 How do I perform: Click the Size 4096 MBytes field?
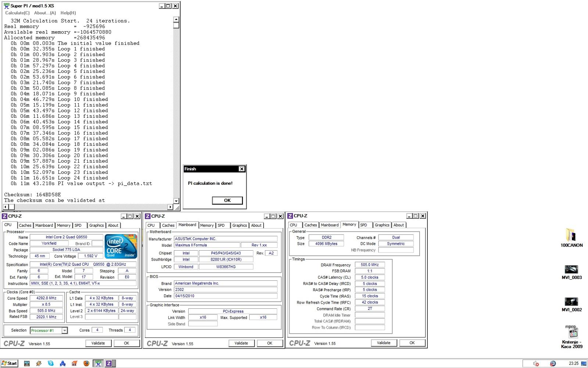[326, 244]
